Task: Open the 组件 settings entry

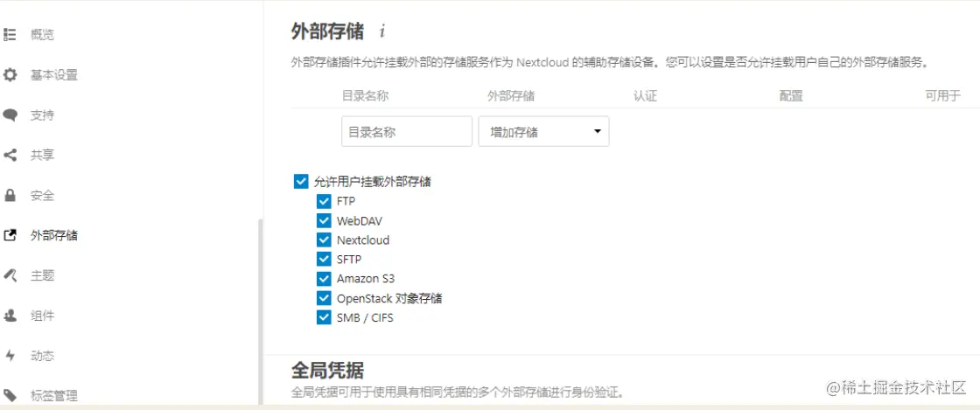Action: click(x=43, y=316)
